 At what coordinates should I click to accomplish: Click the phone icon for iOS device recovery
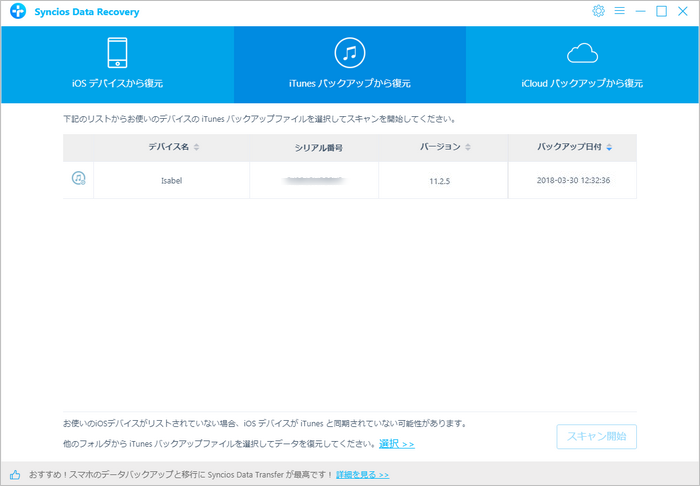[117, 53]
